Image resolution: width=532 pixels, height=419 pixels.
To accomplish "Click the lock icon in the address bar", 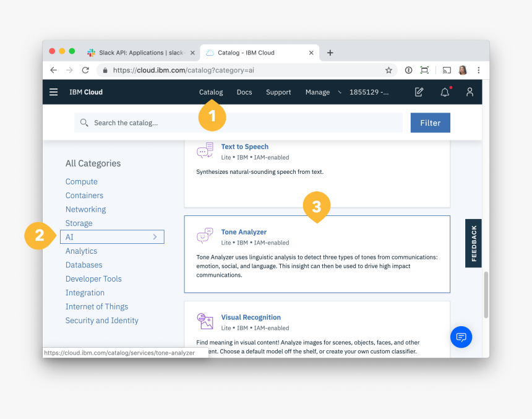I will (x=105, y=71).
